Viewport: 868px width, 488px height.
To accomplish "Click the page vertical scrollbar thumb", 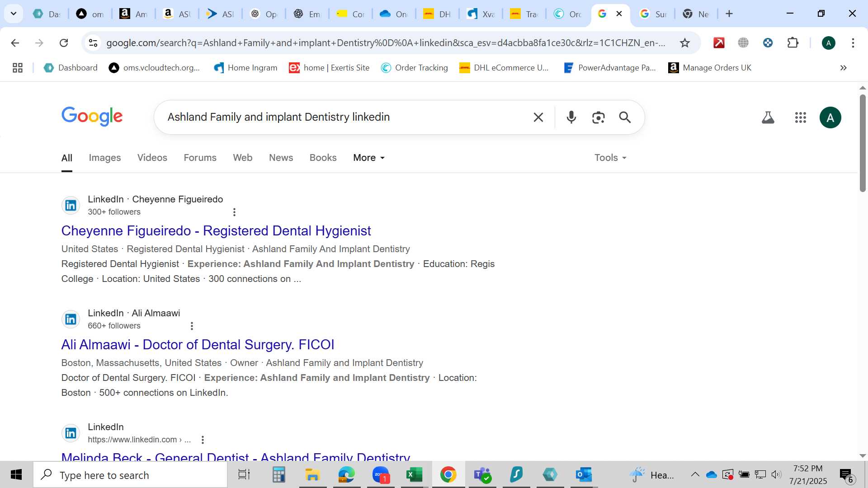I will pyautogui.click(x=863, y=143).
